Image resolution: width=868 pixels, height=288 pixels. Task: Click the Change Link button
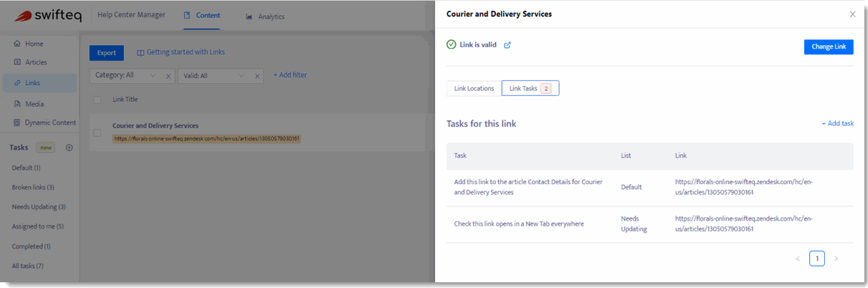pos(829,47)
